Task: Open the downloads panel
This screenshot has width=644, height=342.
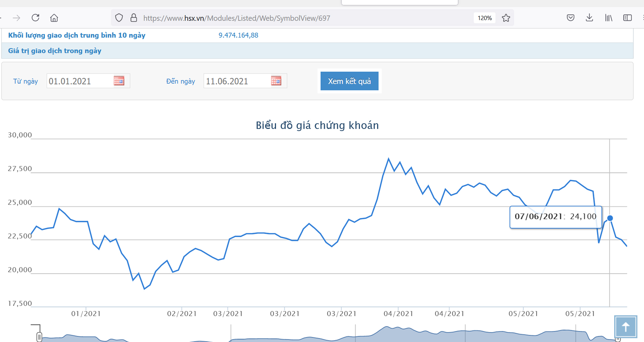Action: pyautogui.click(x=589, y=18)
